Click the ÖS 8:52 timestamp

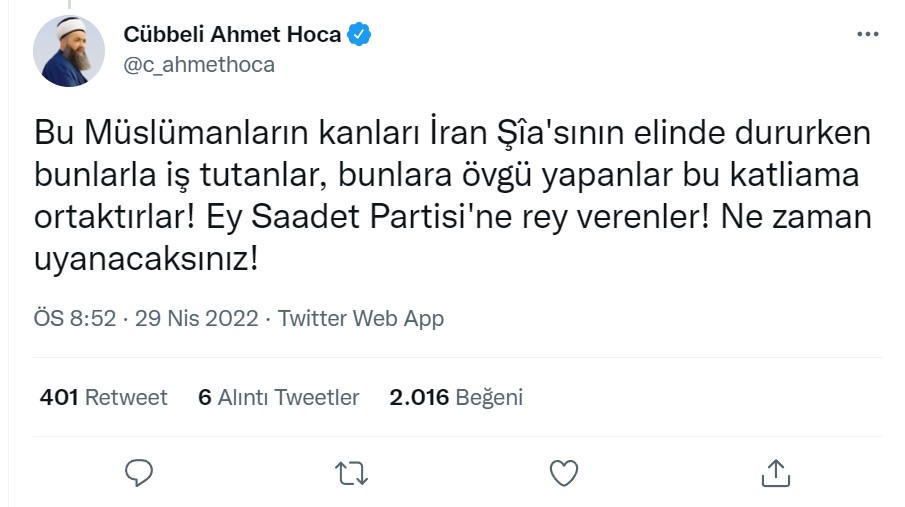tap(75, 319)
